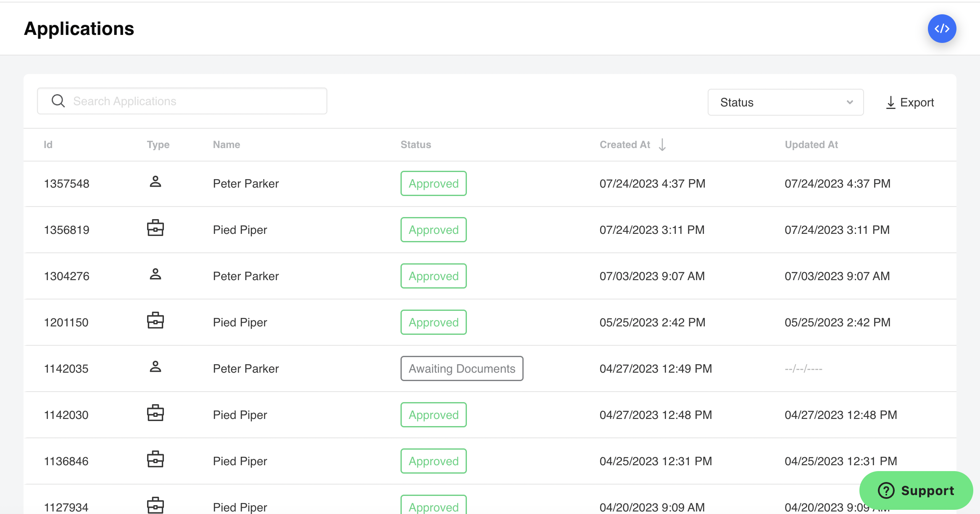
Task: Sort by the Status column header
Action: coord(416,145)
